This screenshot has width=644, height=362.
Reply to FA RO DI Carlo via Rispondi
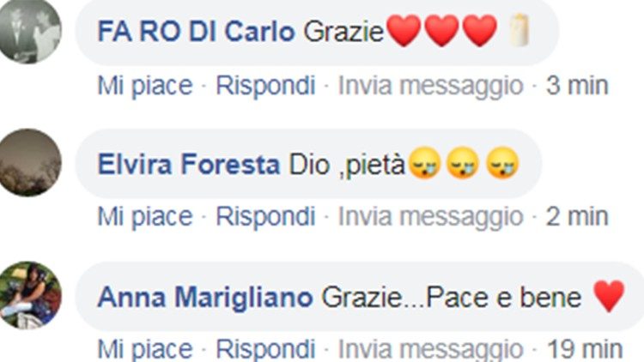pos(265,86)
